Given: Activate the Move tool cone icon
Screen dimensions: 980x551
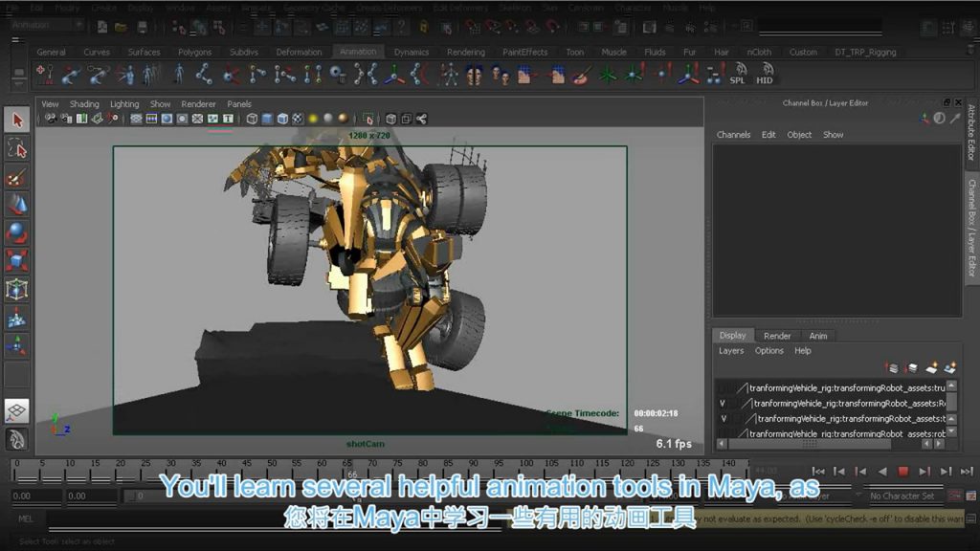Looking at the screenshot, I should (17, 205).
